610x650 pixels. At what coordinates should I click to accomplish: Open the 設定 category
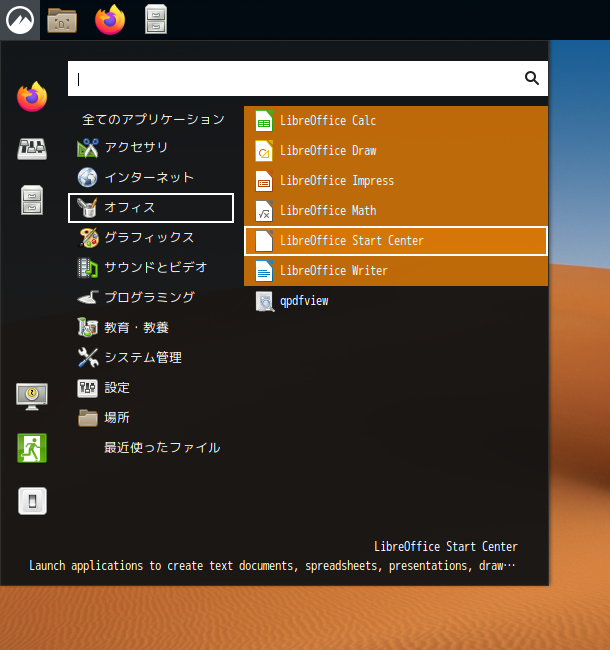coord(151,388)
